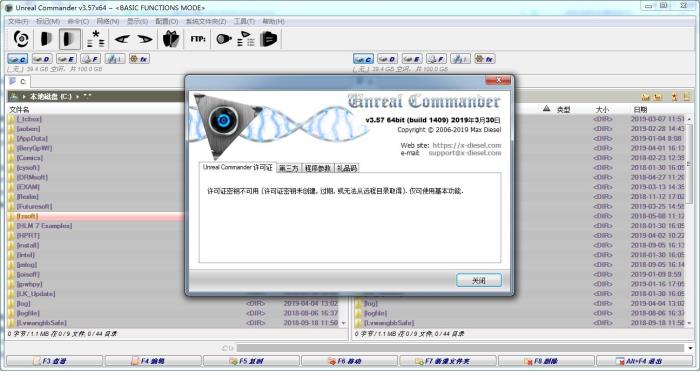Image resolution: width=700 pixels, height=371 pixels.
Task: Click first folder icon in right panel path bar
Action: 646,97
